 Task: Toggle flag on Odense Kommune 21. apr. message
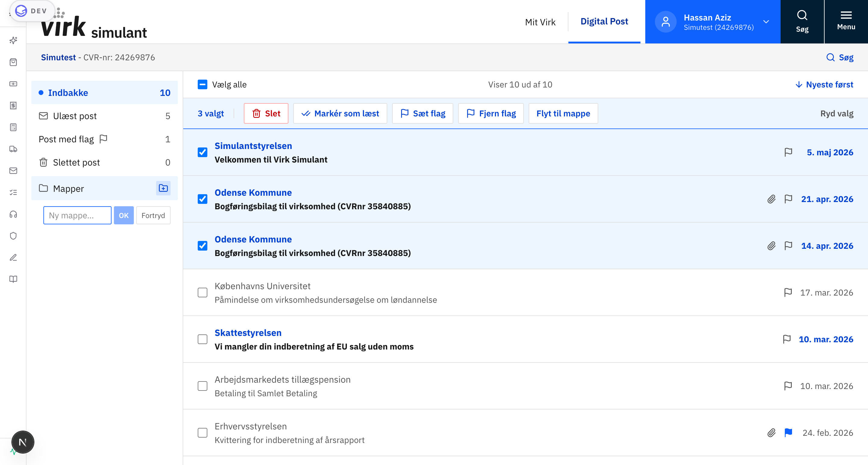[788, 199]
